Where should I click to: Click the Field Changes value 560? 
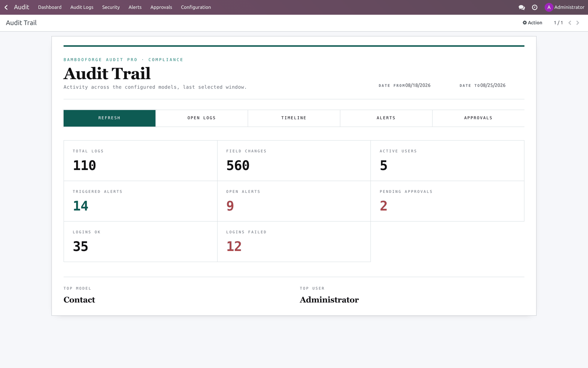238,166
